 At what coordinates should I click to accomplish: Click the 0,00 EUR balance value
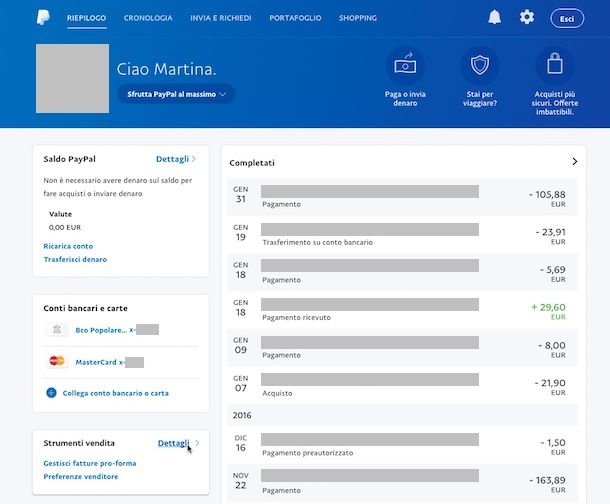pyautogui.click(x=65, y=228)
